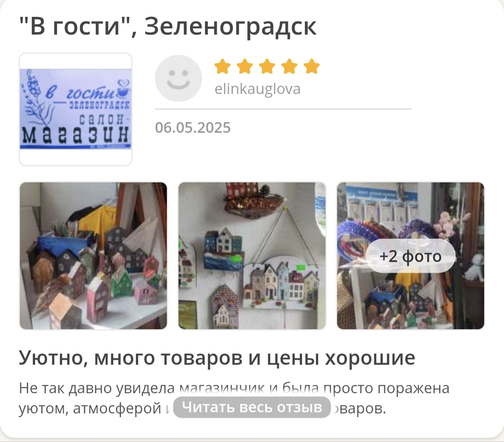Select the first rating star

222,66
